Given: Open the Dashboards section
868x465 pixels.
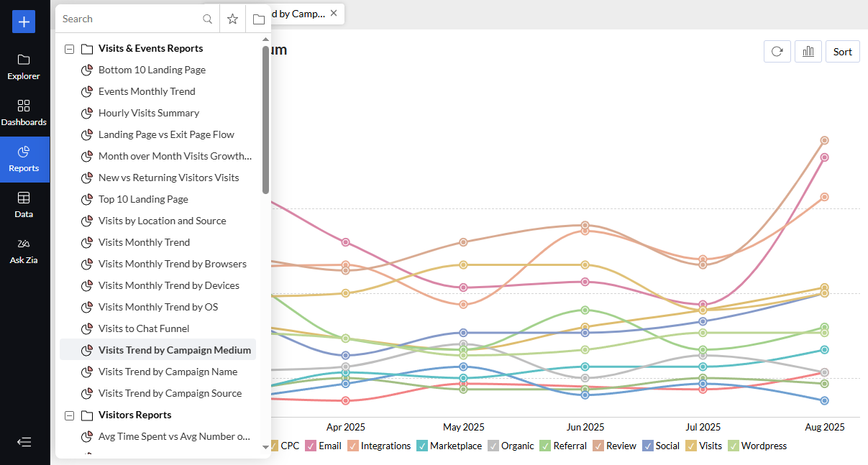Looking at the screenshot, I should [24, 113].
